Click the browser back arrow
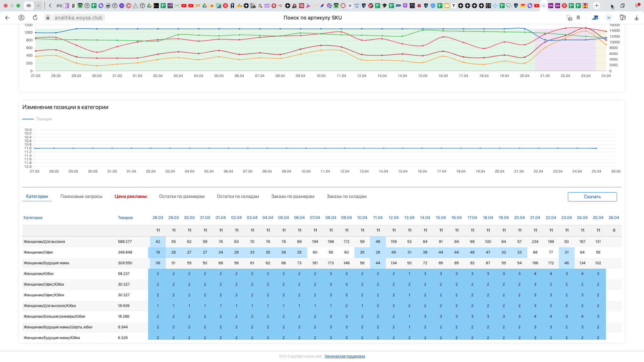The height and width of the screenshot is (362, 644). 8,18
